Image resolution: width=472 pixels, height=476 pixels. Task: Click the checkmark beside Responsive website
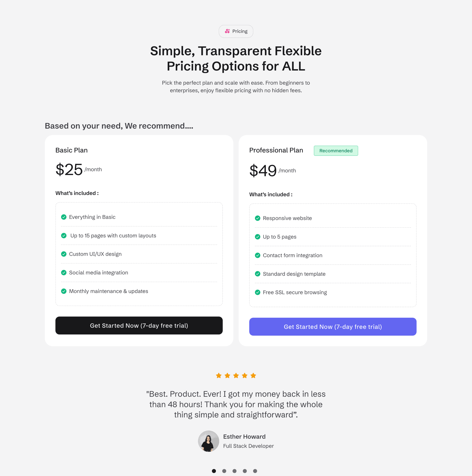[x=258, y=218]
